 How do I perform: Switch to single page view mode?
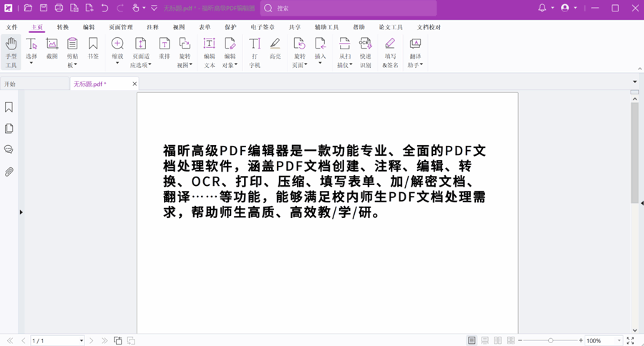(x=472, y=341)
